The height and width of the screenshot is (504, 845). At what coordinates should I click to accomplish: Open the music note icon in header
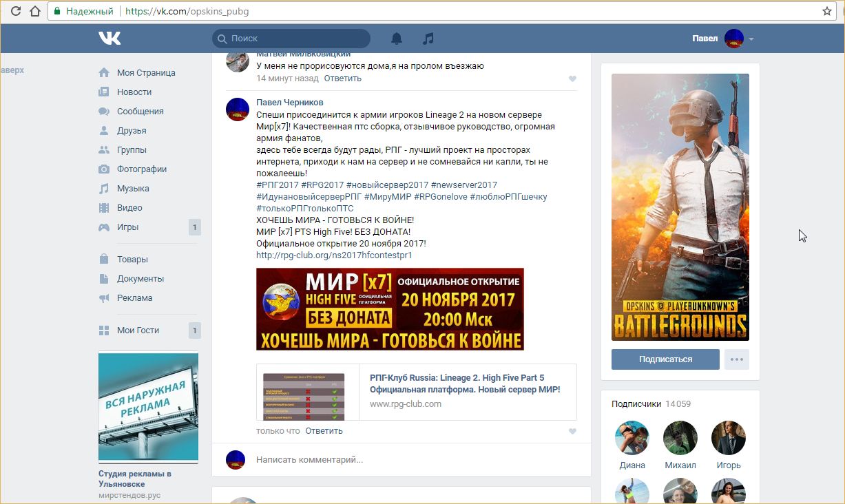click(428, 39)
